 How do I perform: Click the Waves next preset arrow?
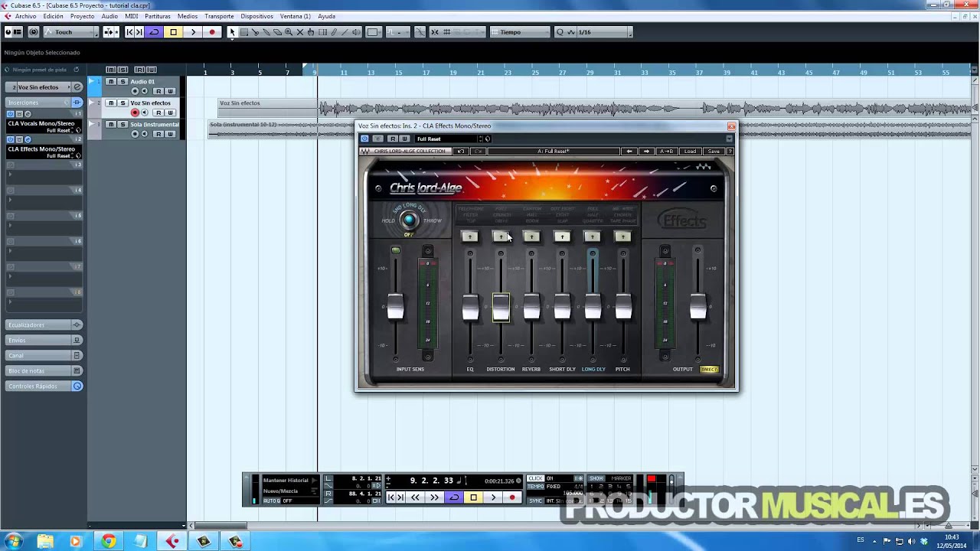coord(646,151)
